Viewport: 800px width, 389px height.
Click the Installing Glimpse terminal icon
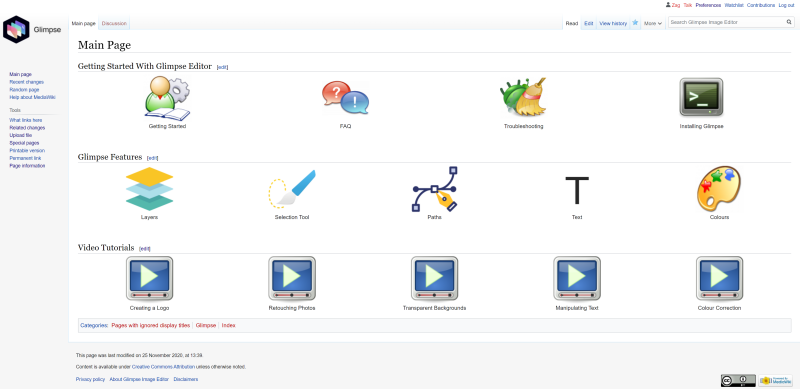701,97
